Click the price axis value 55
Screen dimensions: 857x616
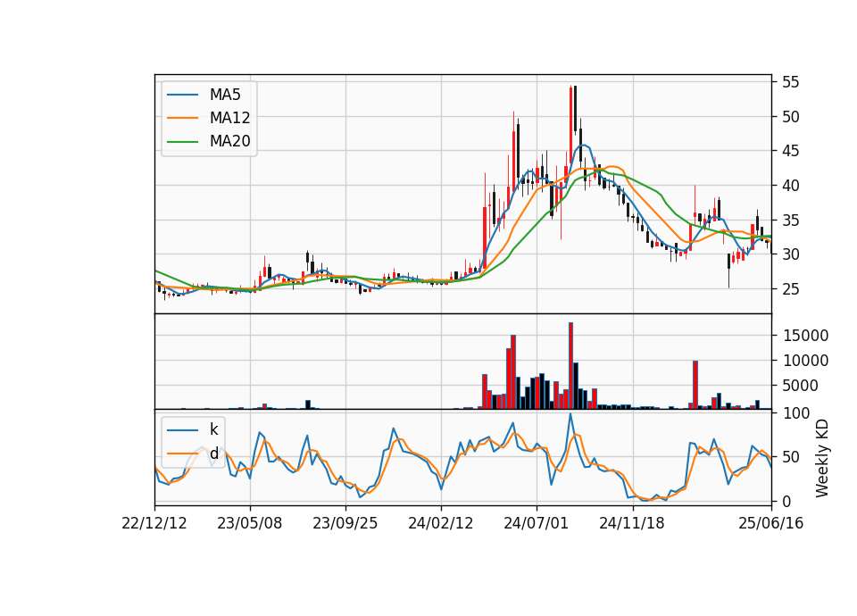coord(790,82)
